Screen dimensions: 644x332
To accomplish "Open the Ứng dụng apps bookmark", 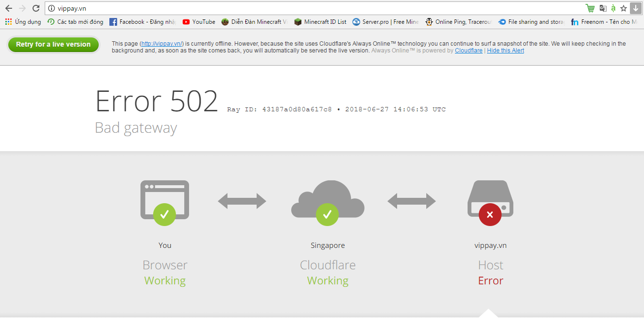I will pos(23,22).
